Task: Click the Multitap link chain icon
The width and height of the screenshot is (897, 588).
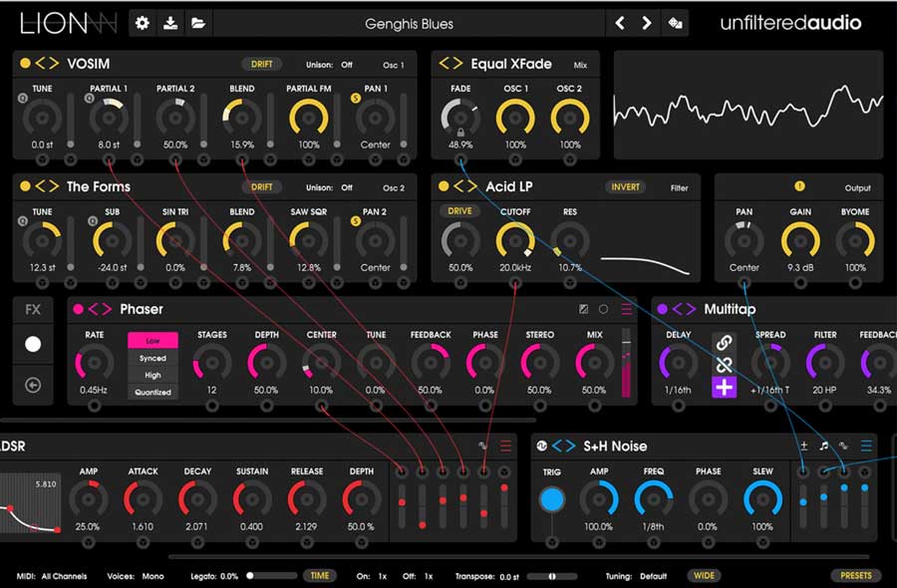Action: pyautogui.click(x=724, y=343)
